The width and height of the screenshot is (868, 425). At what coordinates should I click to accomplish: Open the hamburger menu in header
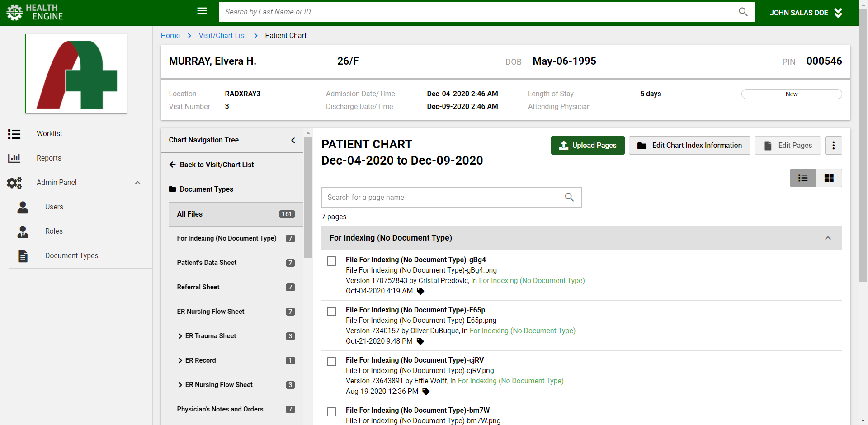202,11
